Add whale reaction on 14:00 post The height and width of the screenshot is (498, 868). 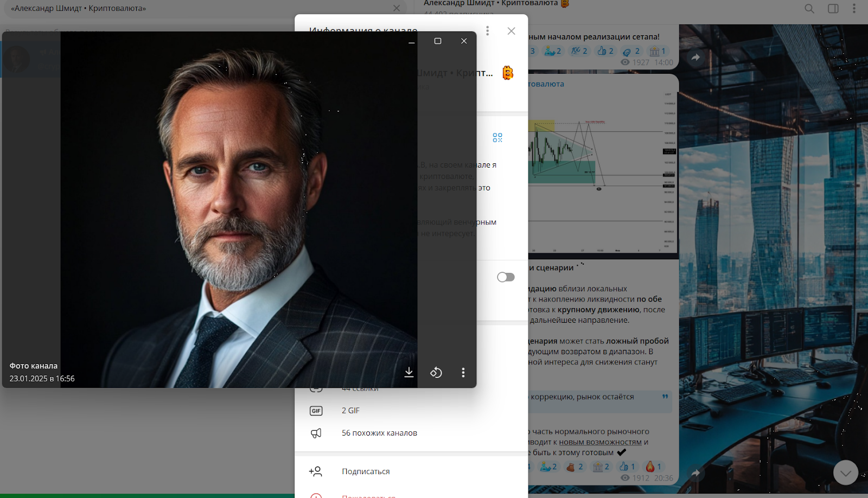[553, 51]
